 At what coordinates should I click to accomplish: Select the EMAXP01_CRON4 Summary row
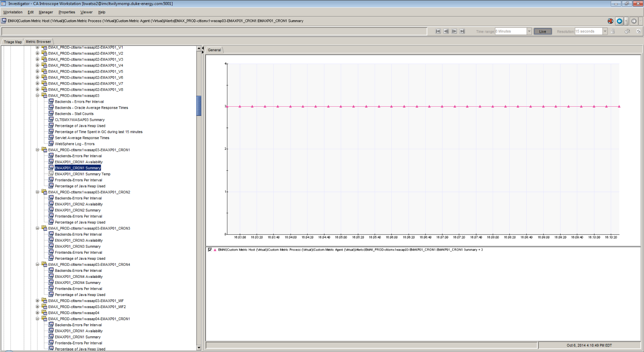pos(78,283)
